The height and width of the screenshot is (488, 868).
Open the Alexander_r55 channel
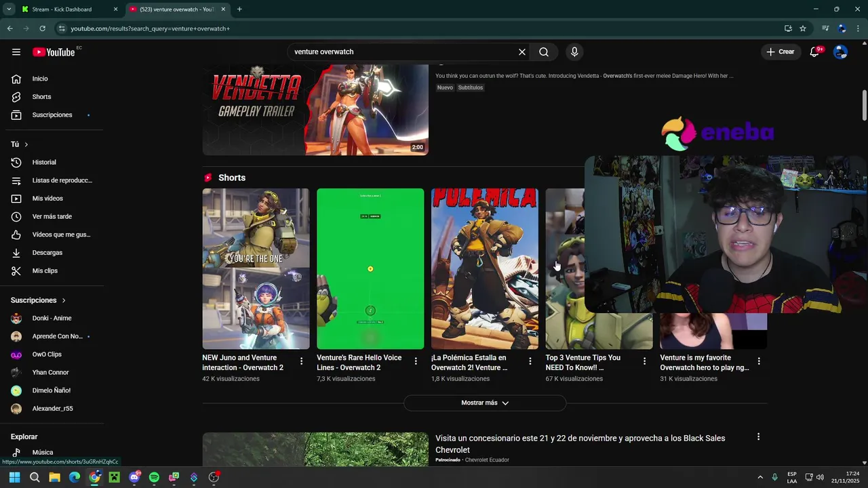coord(52,409)
